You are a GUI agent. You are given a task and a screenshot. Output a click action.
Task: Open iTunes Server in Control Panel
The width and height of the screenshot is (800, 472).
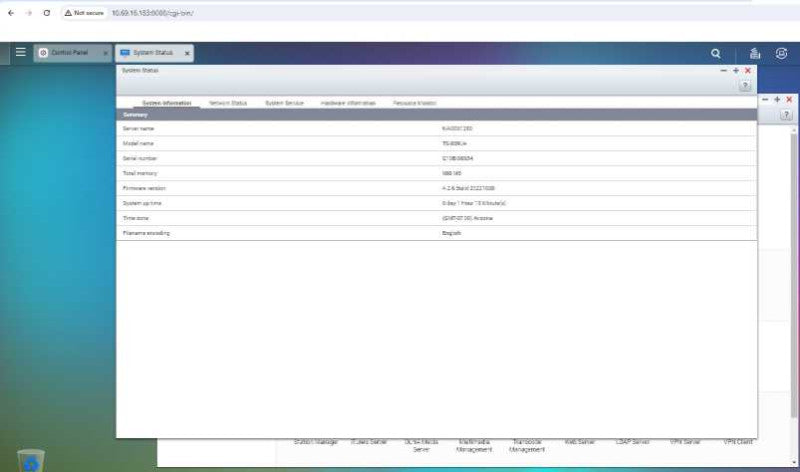pos(368,442)
